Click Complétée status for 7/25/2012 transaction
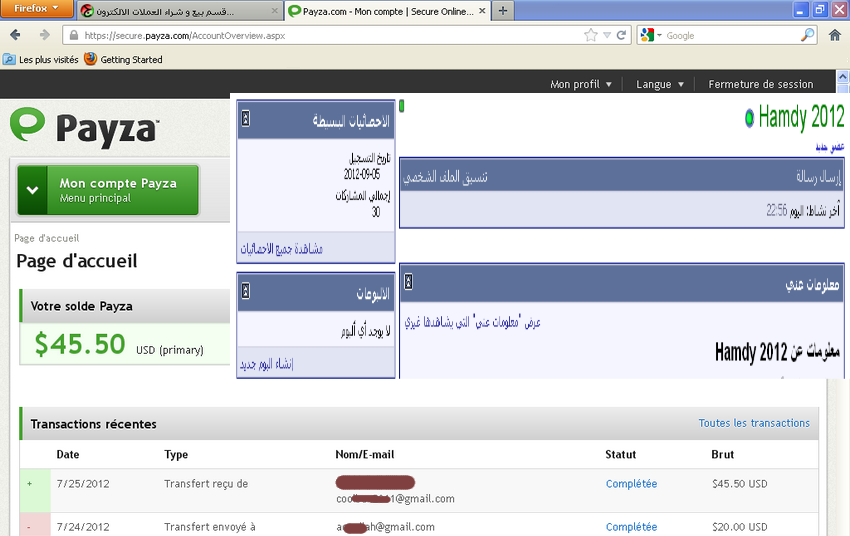 [631, 484]
